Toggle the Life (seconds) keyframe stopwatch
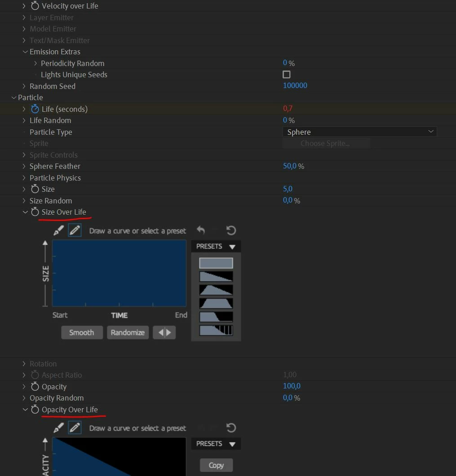The height and width of the screenshot is (476, 456). point(35,109)
